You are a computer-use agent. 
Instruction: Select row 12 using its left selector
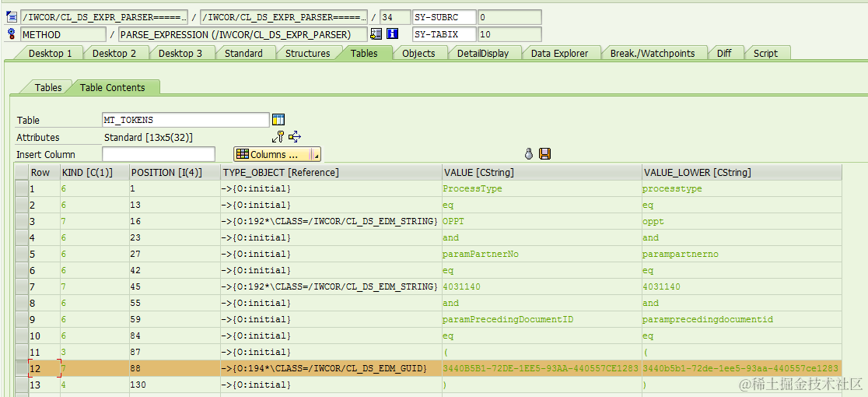coord(21,368)
